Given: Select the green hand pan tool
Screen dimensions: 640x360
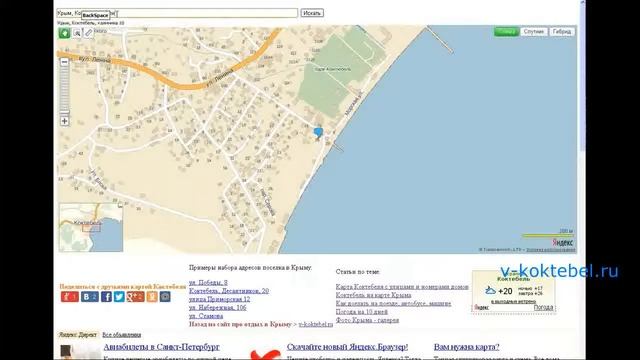Looking at the screenshot, I should [64, 33].
